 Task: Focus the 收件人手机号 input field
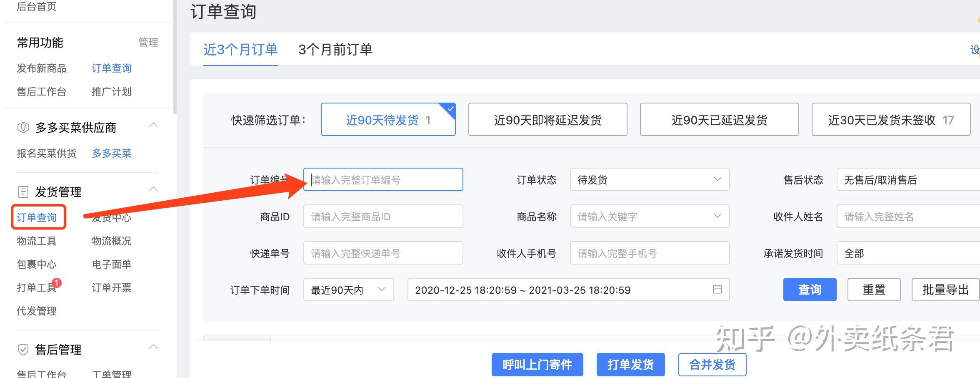pos(650,253)
